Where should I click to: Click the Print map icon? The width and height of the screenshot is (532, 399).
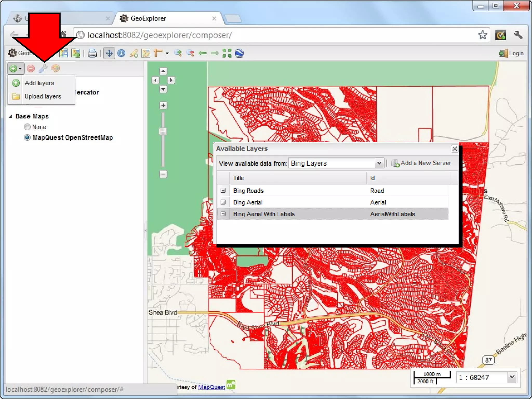(92, 53)
